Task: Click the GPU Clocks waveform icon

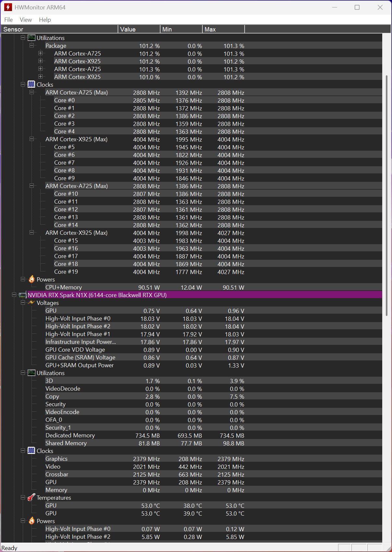Action: [x=31, y=451]
